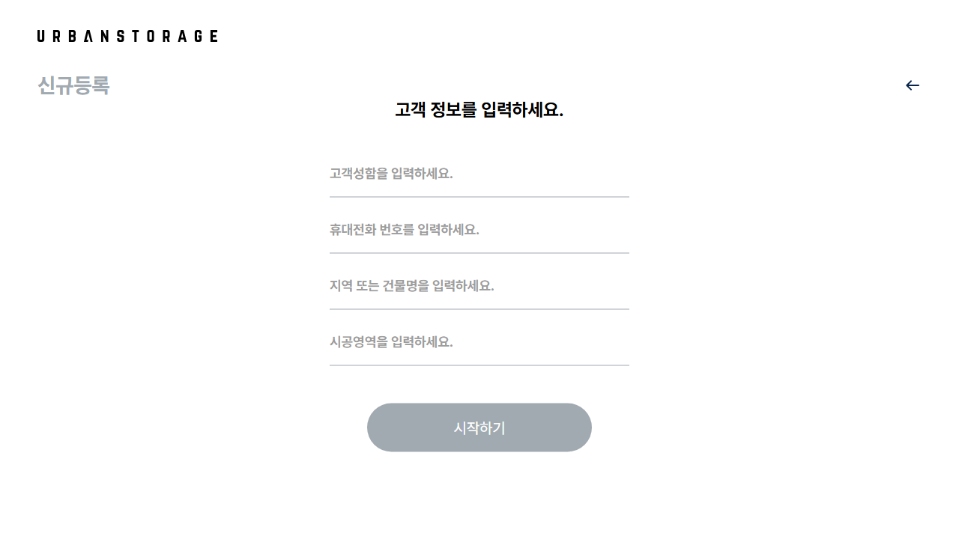This screenshot has height=560, width=959.
Task: Click the underline of the 건물명 field
Action: [x=479, y=309]
